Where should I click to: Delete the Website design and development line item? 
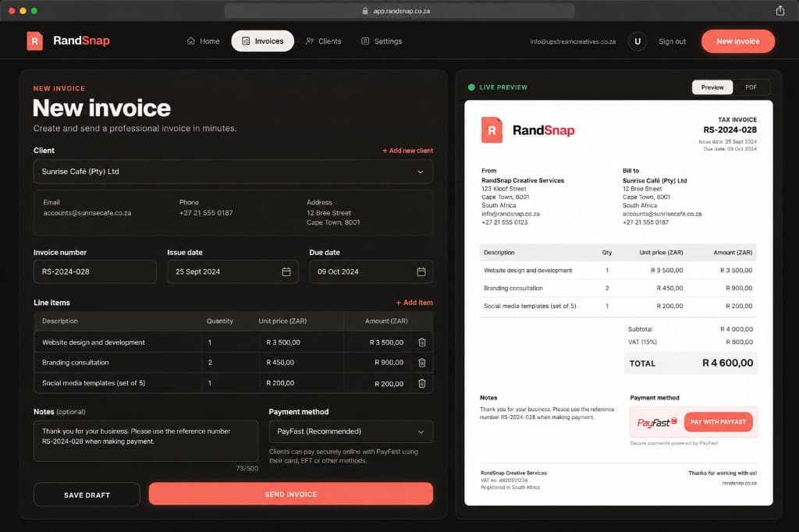pyautogui.click(x=422, y=342)
